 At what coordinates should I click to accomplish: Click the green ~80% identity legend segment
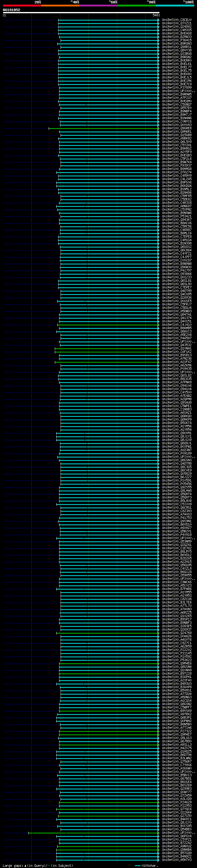[137, 6]
